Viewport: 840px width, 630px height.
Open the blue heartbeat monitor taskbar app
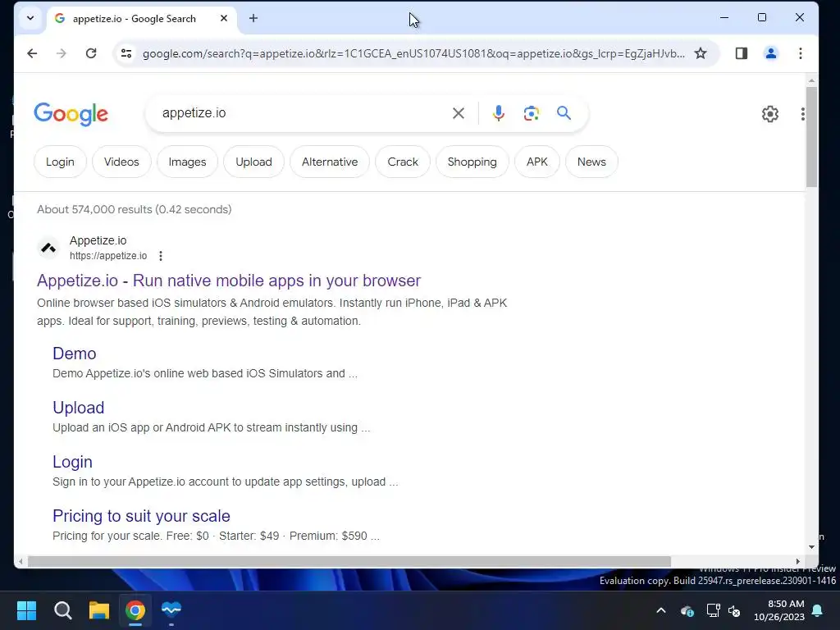point(171,610)
